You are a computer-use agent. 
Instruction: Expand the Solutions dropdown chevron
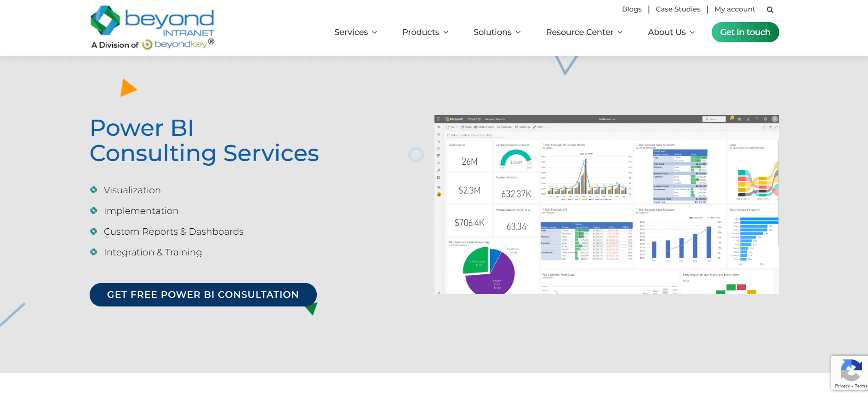(518, 32)
